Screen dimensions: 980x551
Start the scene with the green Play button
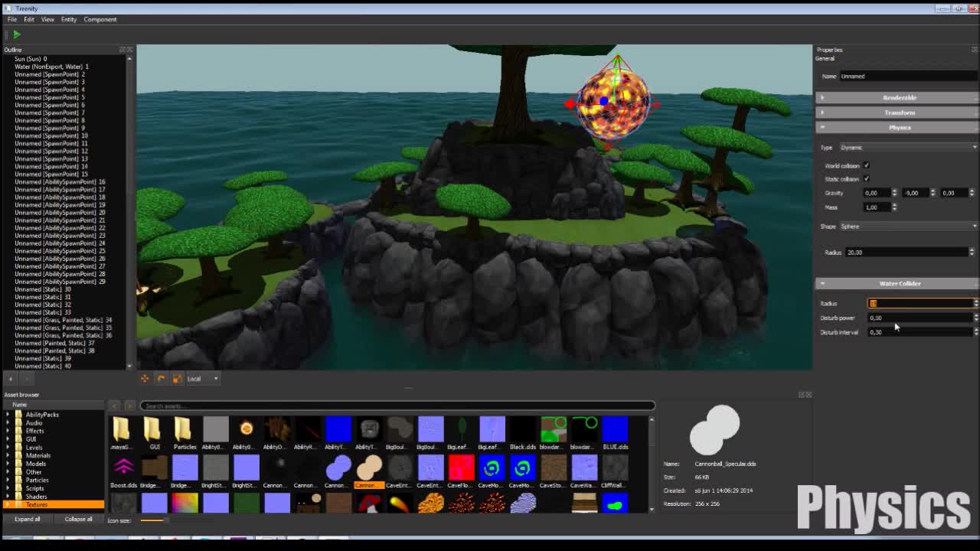pyautogui.click(x=16, y=34)
